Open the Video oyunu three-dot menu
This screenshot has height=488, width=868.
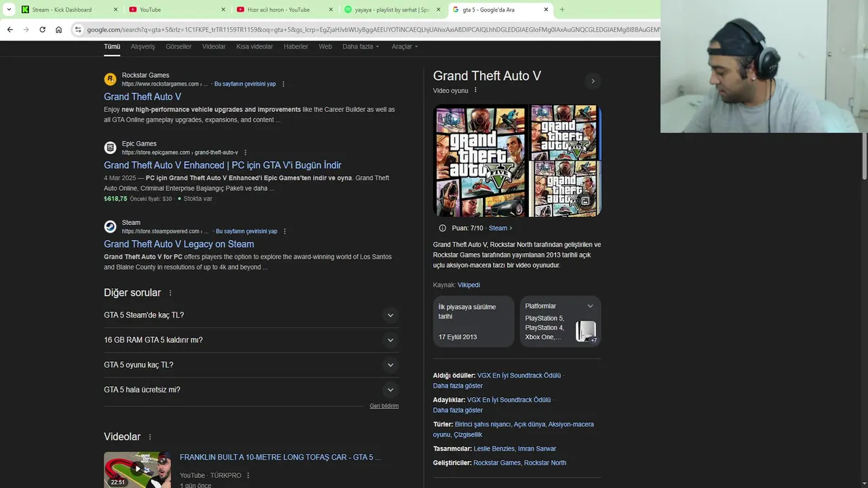475,90
